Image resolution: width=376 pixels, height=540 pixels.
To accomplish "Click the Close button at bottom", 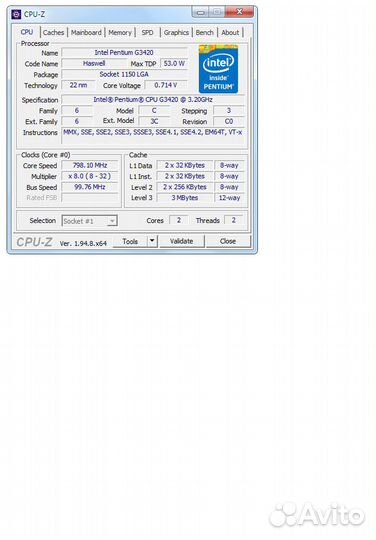I will coord(228,241).
